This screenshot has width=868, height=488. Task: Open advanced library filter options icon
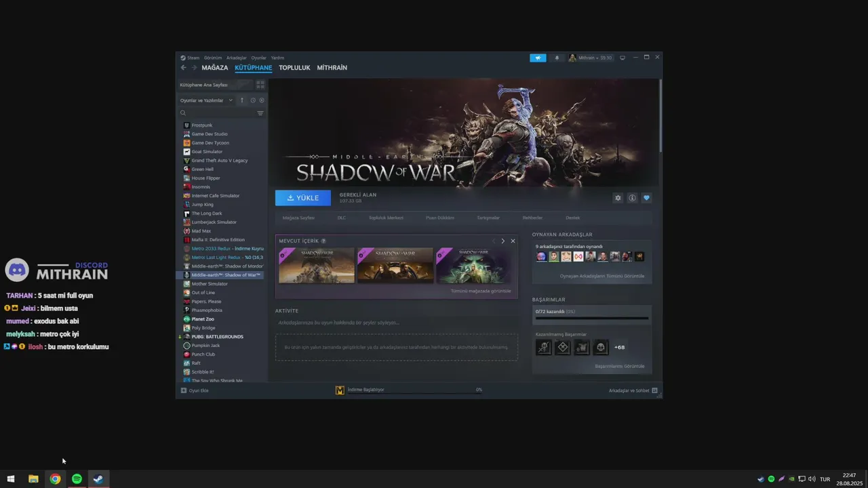pos(260,113)
